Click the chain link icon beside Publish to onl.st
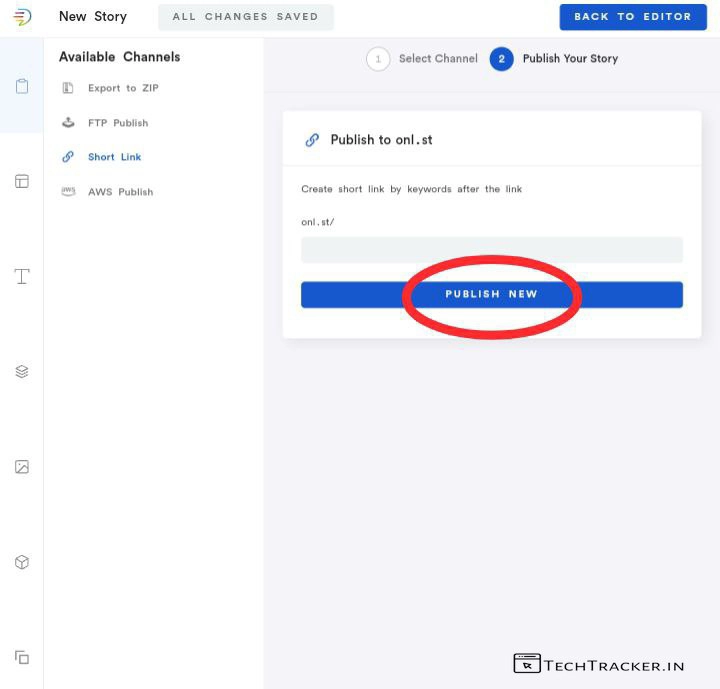The width and height of the screenshot is (720, 689). coord(312,140)
